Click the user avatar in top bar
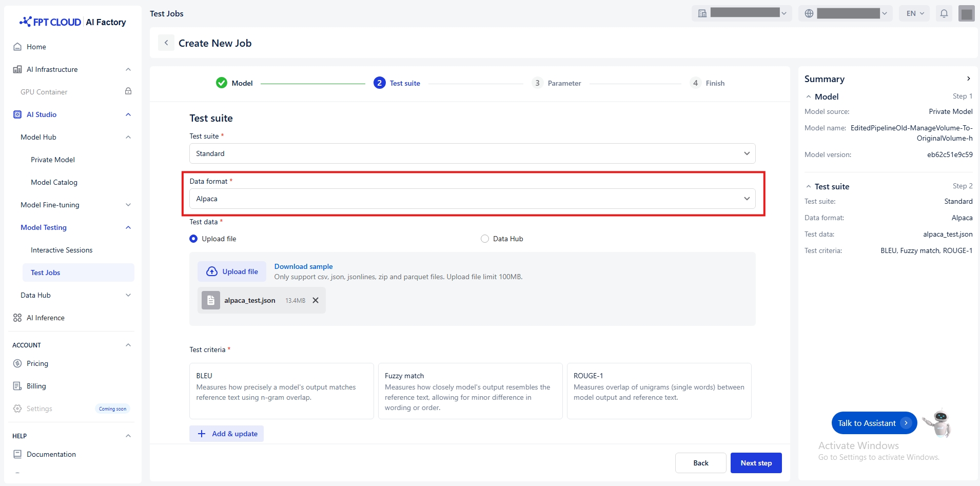 point(966,14)
